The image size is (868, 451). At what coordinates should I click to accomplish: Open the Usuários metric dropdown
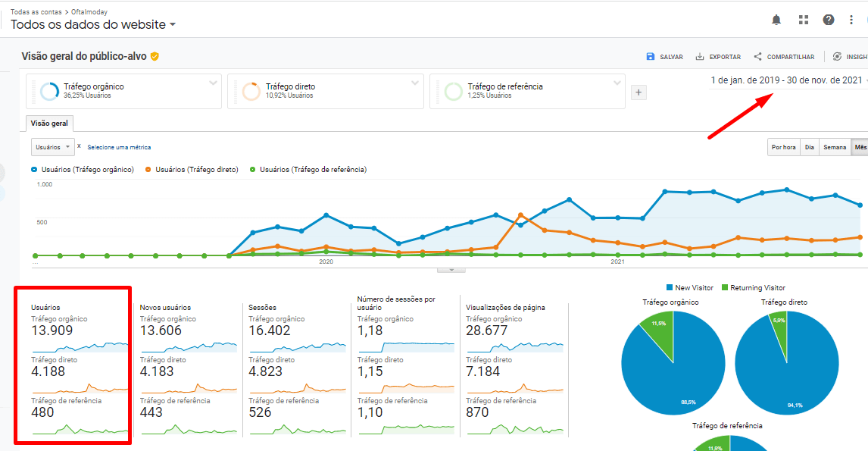53,147
